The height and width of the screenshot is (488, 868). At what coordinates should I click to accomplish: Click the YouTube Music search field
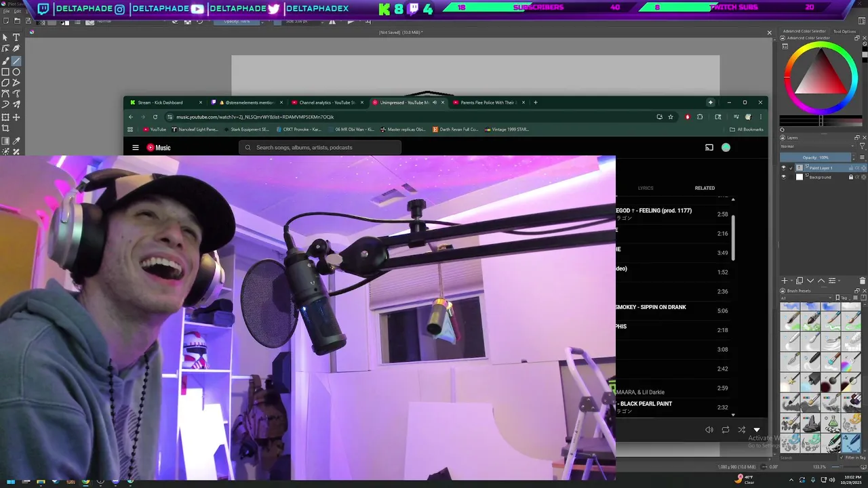click(320, 148)
